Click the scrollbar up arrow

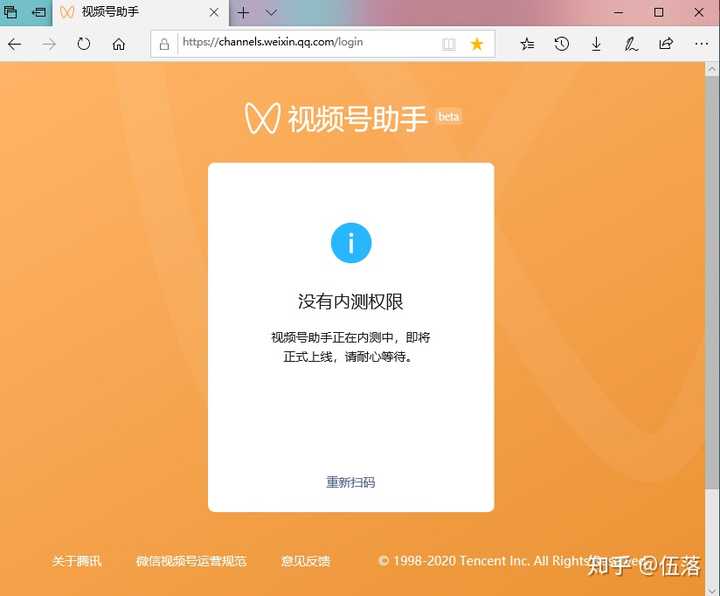pos(712,69)
